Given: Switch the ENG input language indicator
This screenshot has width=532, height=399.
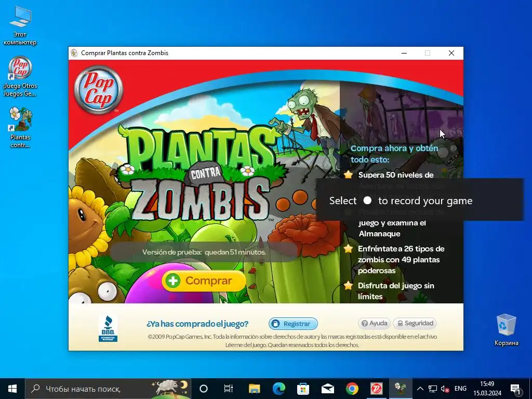Looking at the screenshot, I should coord(460,389).
